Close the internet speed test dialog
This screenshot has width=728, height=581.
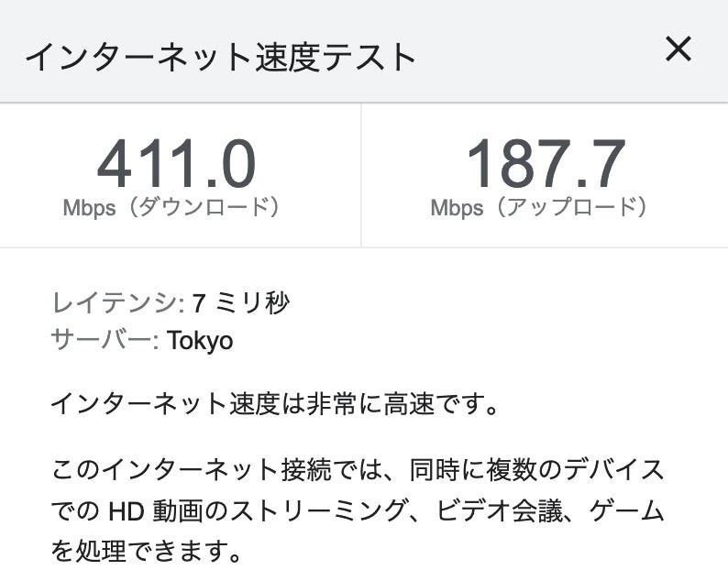click(678, 49)
